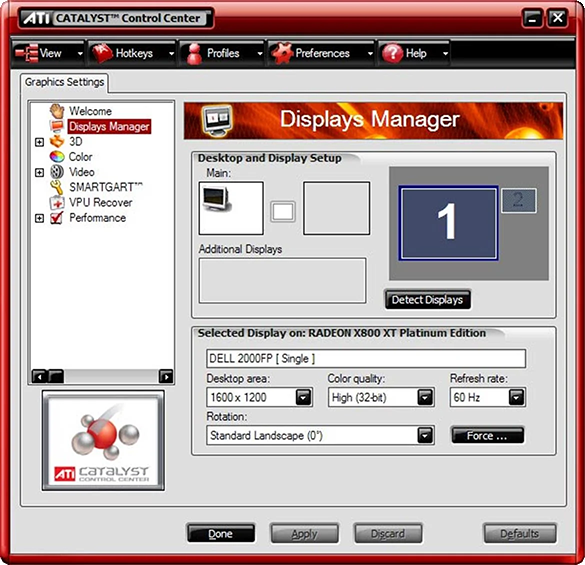Click the tree panel scroll right arrow

click(166, 377)
